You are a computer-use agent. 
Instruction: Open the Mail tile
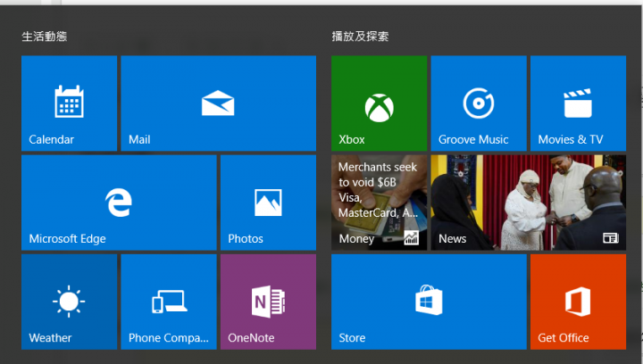coord(218,103)
